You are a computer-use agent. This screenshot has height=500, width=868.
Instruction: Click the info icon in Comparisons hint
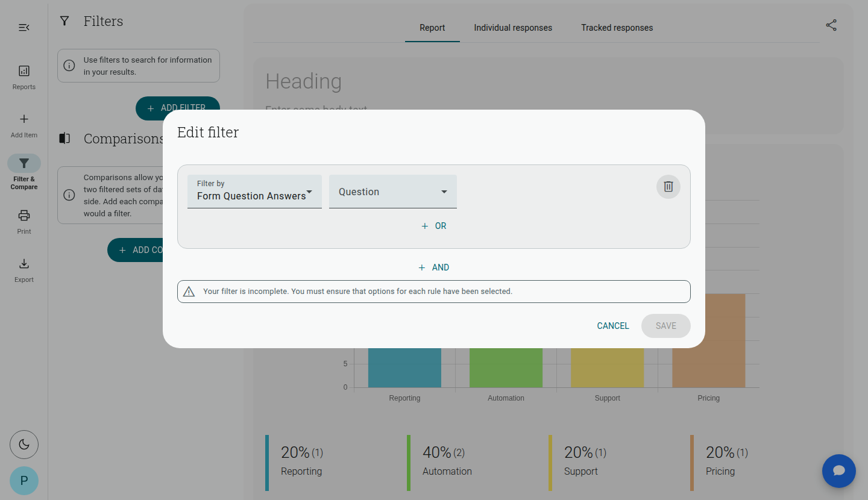(x=69, y=195)
